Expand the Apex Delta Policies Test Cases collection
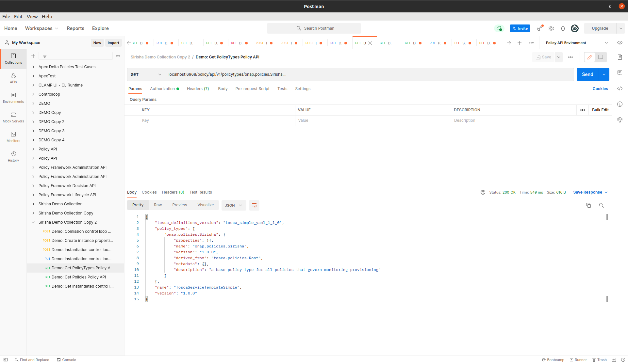The image size is (628, 364). 67,67
